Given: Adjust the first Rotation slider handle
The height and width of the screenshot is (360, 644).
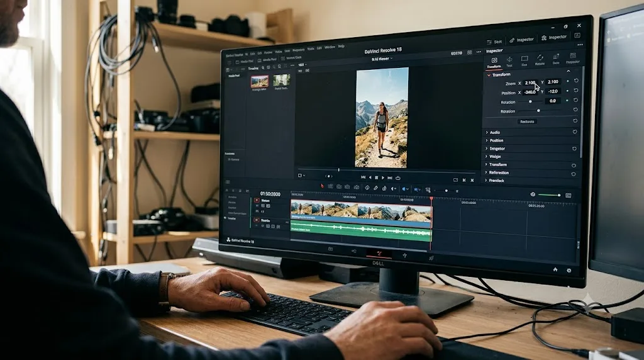Looking at the screenshot, I should pyautogui.click(x=530, y=101).
